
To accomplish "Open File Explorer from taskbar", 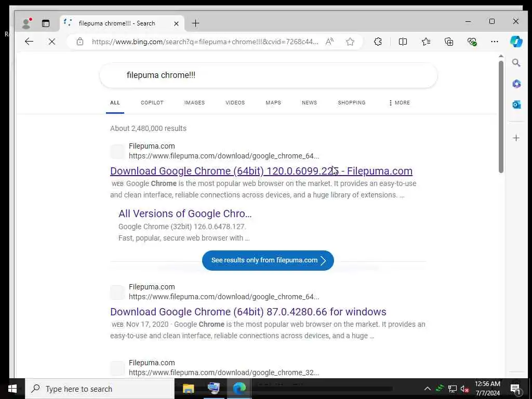I will point(188,389).
